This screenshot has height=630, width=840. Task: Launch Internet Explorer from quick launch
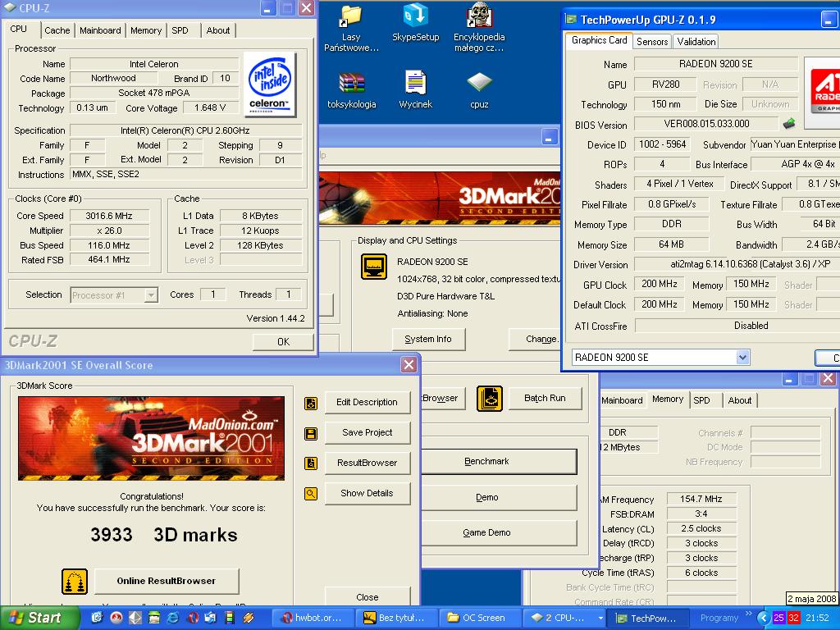(x=172, y=618)
